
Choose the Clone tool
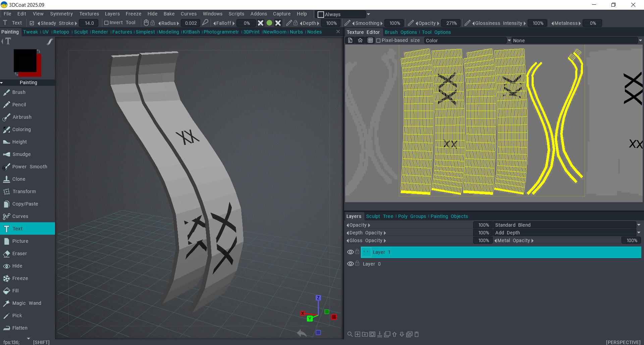19,179
